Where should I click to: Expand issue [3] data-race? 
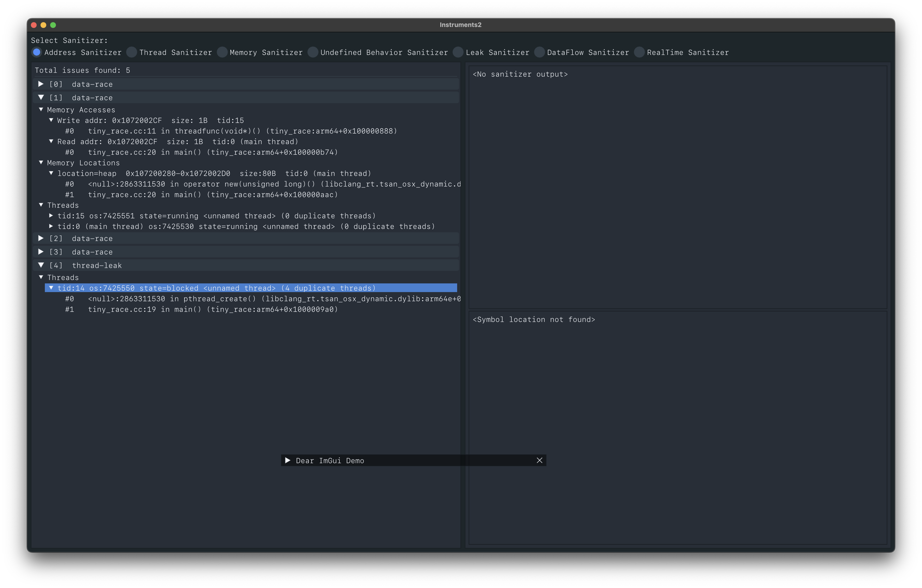41,252
